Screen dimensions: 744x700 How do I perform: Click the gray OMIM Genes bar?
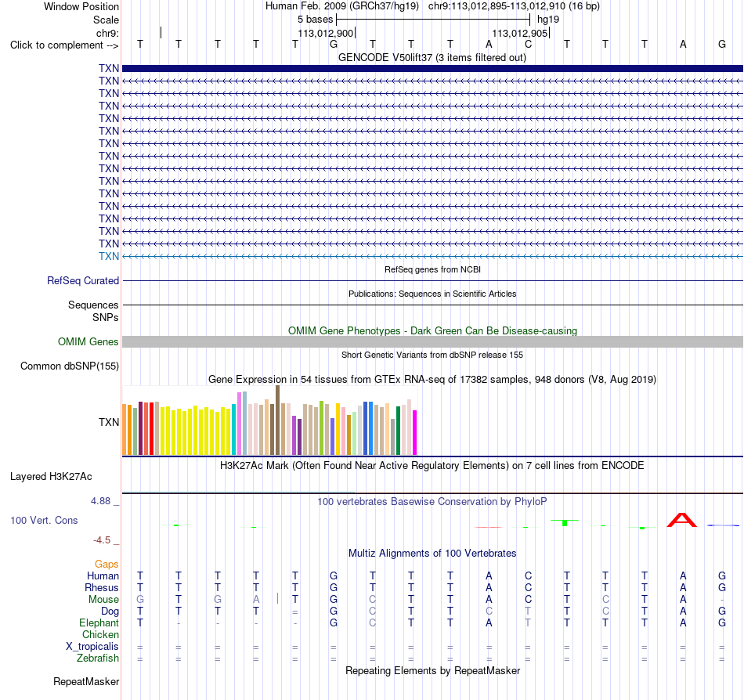(x=432, y=342)
